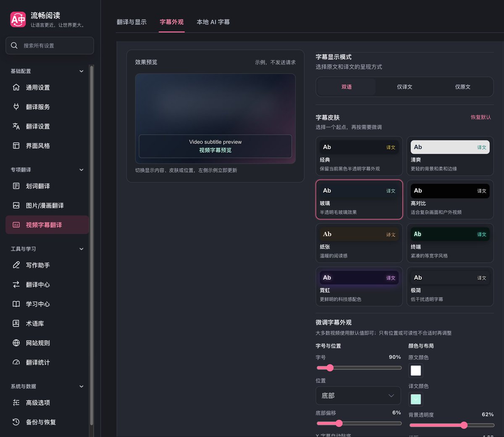Click the search magnifier icon

[x=14, y=45]
